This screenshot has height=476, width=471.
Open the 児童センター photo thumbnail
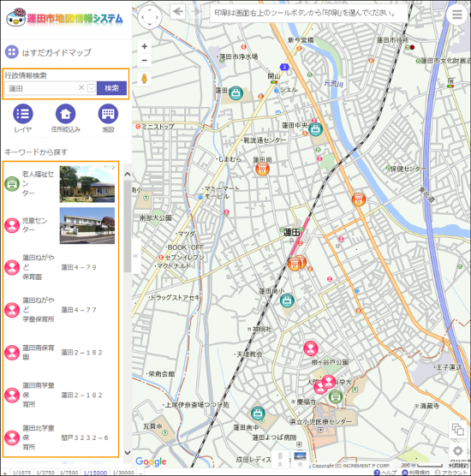click(x=87, y=225)
